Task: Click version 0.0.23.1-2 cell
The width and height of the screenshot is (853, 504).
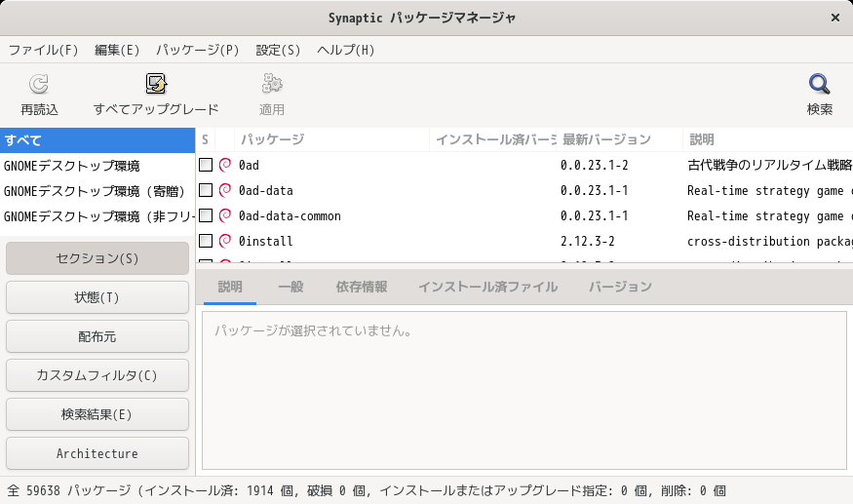Action: [594, 165]
